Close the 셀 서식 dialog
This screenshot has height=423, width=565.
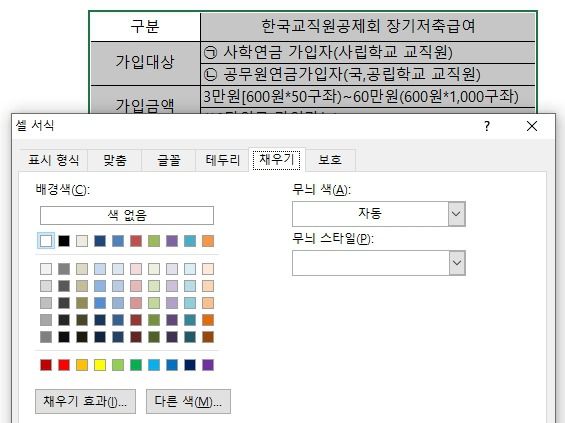[x=532, y=126]
